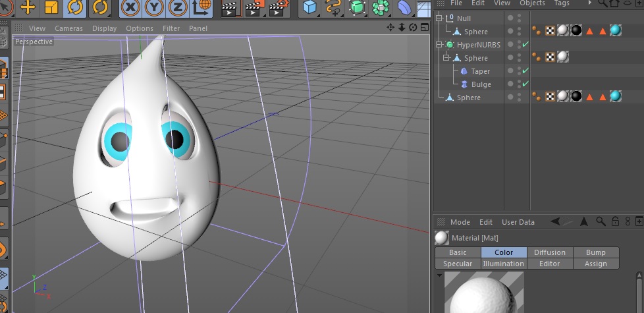This screenshot has width=644, height=313.
Task: Collapse material preview disclosure triangle
Action: (439, 275)
